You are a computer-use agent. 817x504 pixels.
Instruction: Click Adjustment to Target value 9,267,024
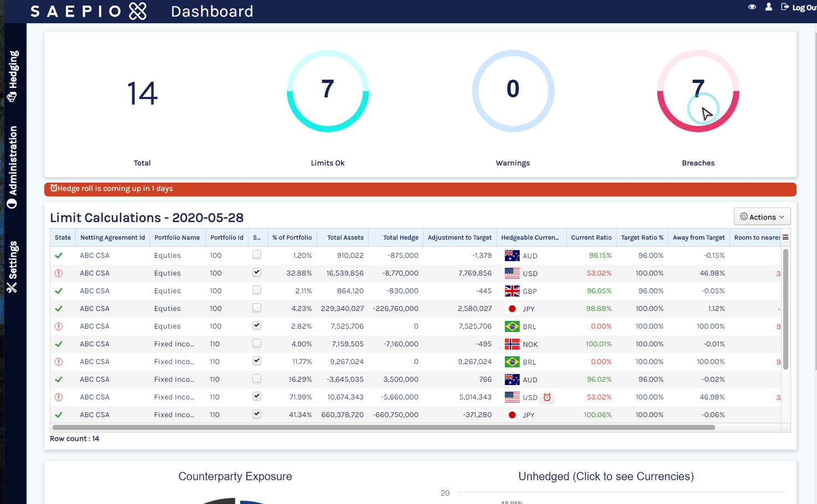475,362
